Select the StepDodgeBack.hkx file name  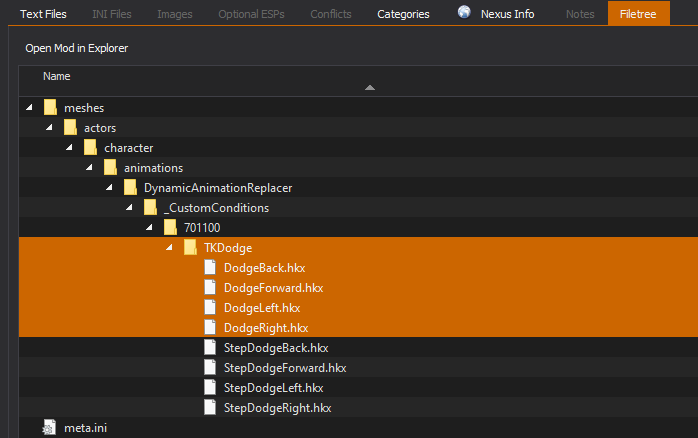(276, 348)
